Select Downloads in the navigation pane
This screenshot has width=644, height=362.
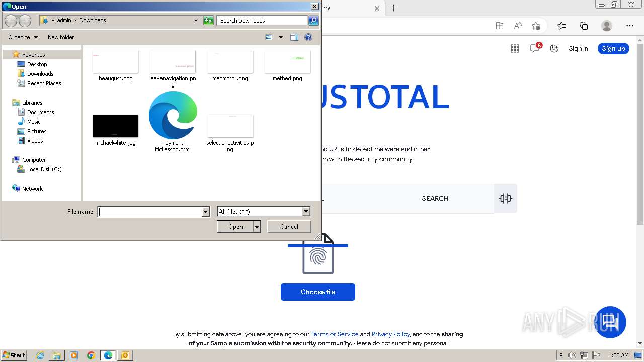(x=40, y=74)
